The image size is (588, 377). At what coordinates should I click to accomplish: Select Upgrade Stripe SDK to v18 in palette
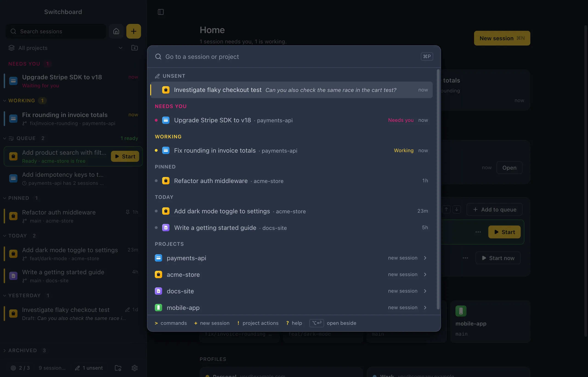pos(291,120)
